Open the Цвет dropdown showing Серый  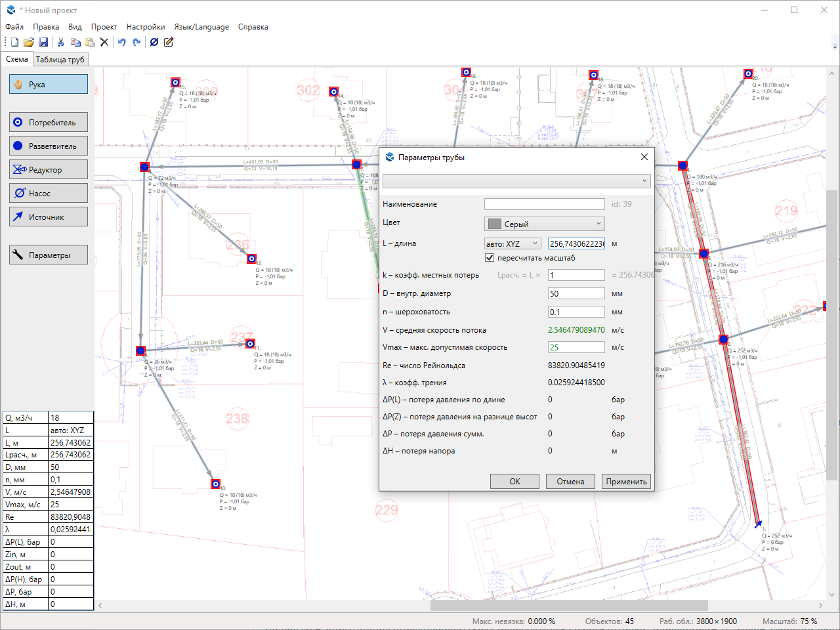544,224
